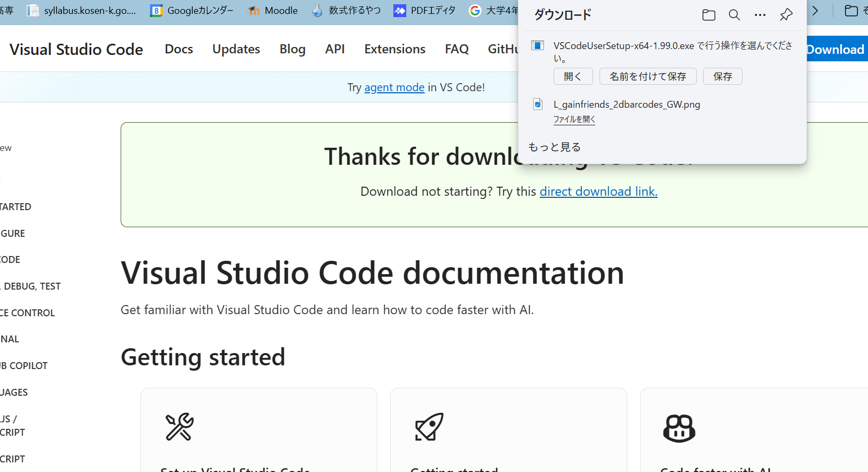Click the VSCodeUserSetup exe file icon

pos(538,45)
